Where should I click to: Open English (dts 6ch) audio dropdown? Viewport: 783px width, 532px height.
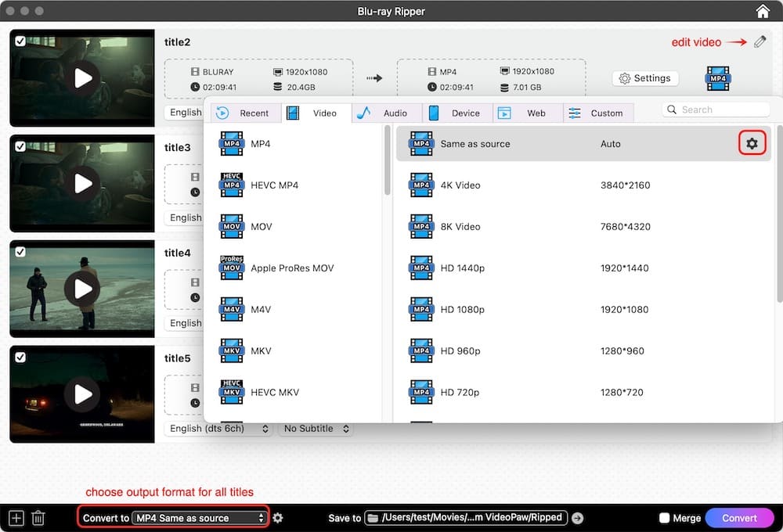[x=219, y=429]
